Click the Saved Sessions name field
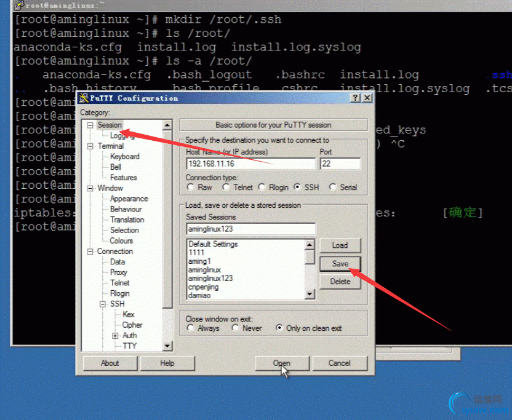Screen dimensions: 512x420 pos(251,229)
